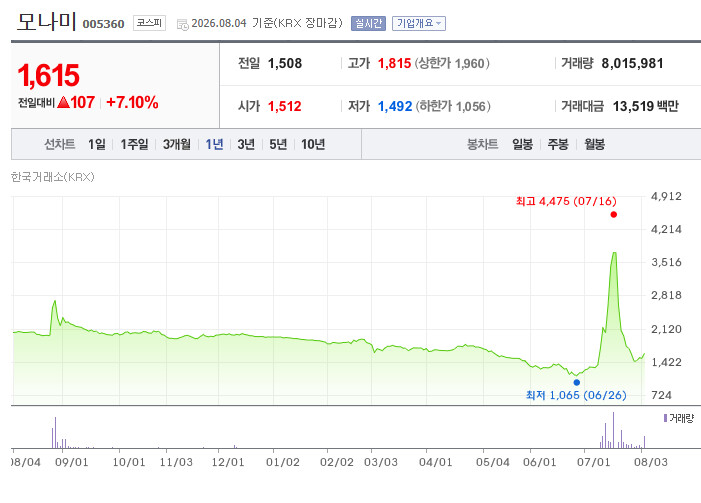Open the 월봉 monthly candle chart

[x=595, y=144]
